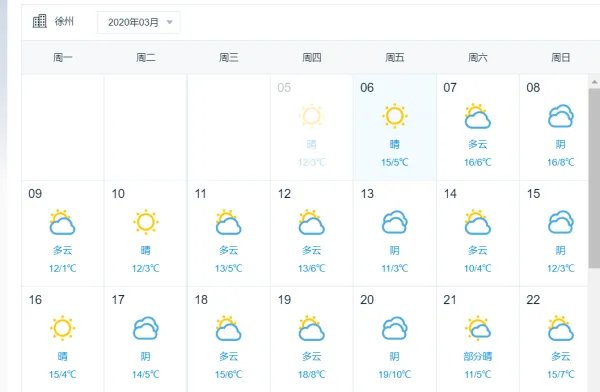This screenshot has height=392, width=600.
Task: Click the 周三 column header
Action: point(228,58)
